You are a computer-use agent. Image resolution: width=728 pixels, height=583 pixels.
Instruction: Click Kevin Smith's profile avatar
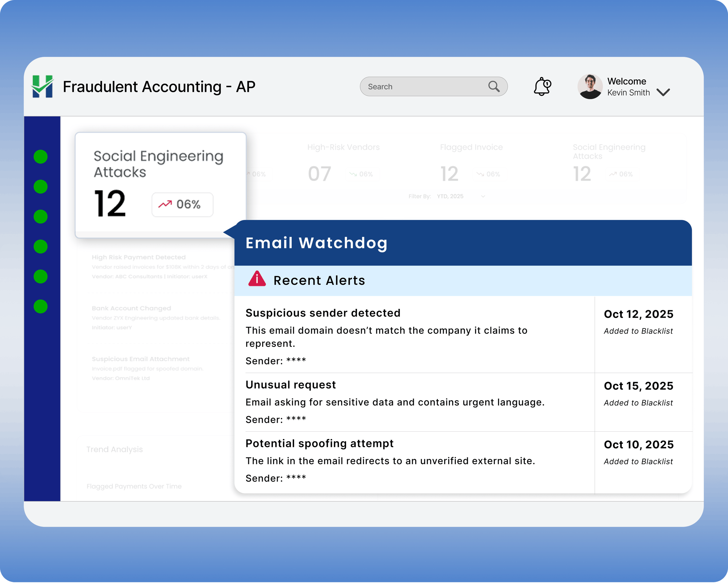(x=590, y=87)
